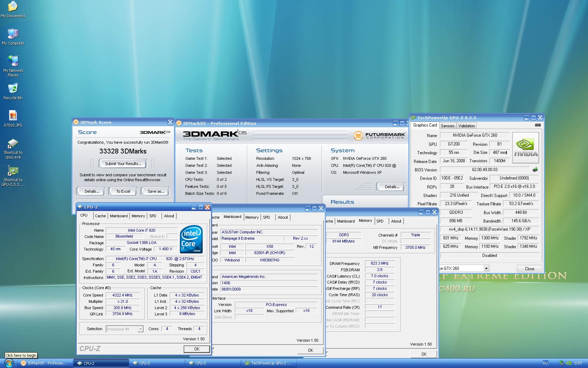Screen dimensions: 588x368
Task: Open the About tab in front CPU-Z
Action: 169,216
